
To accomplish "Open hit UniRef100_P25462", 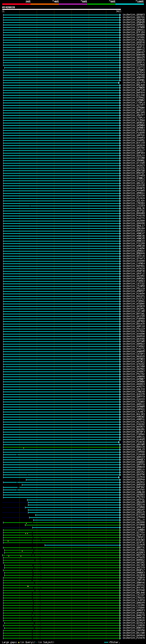I will pos(133,98).
